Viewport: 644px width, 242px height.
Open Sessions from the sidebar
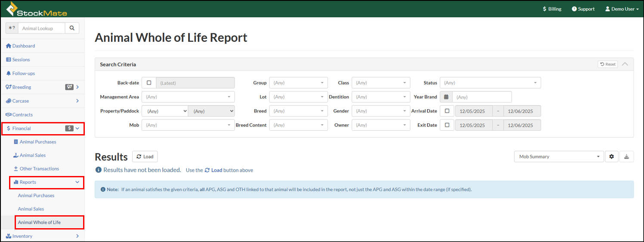[x=42, y=60]
